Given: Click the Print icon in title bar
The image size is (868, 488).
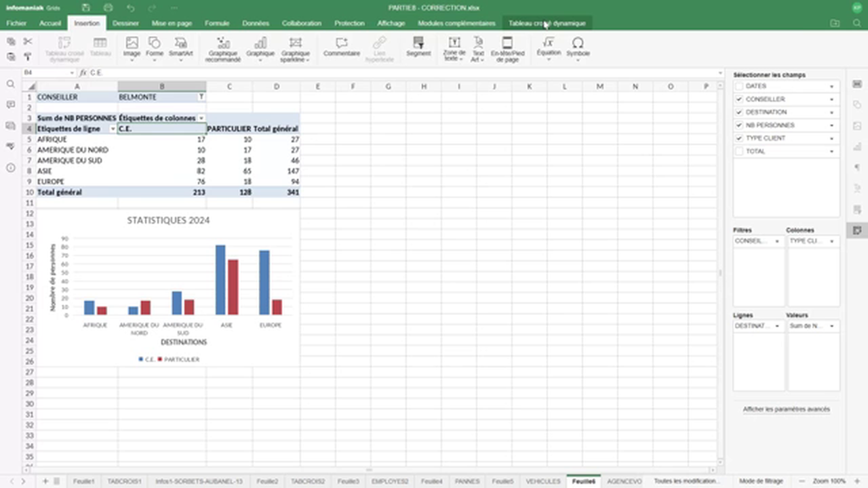Looking at the screenshot, I should click(108, 7).
